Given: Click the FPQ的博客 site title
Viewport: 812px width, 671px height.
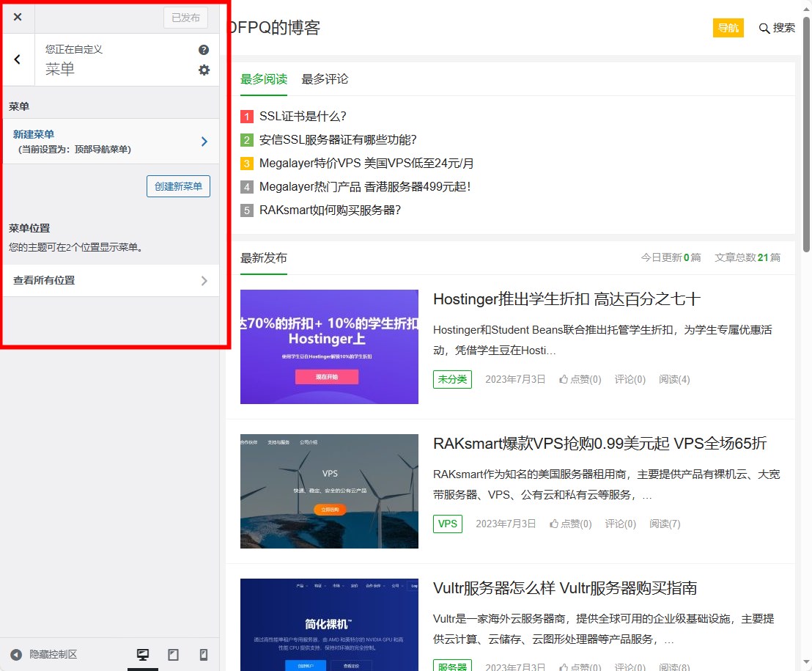Looking at the screenshot, I should coord(275,27).
